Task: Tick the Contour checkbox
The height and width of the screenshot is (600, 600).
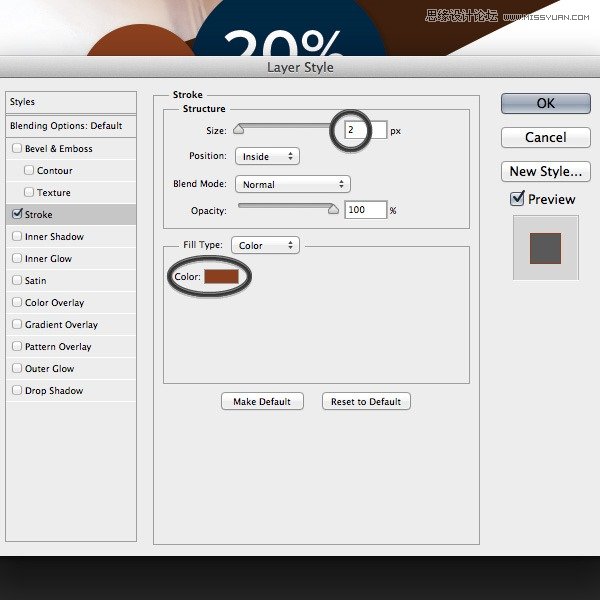Action: point(29,170)
